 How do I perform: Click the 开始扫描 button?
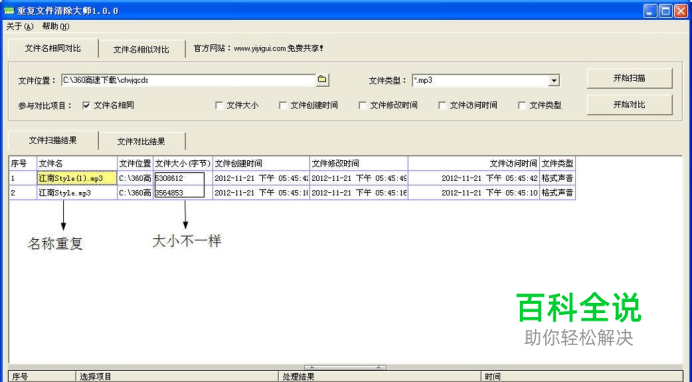629,79
